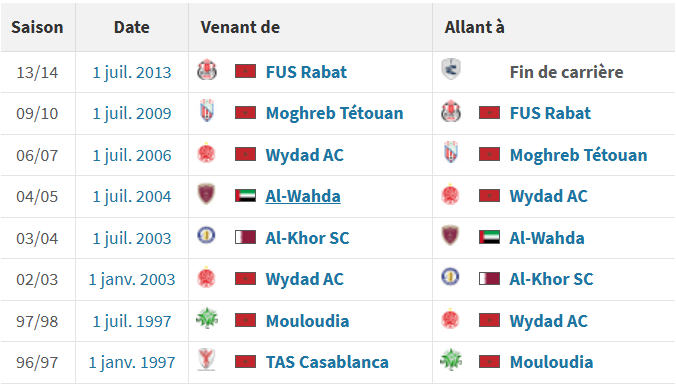The height and width of the screenshot is (385, 676).
Task: Click Wydad AC red crest in 06/07 row
Action: (x=207, y=153)
